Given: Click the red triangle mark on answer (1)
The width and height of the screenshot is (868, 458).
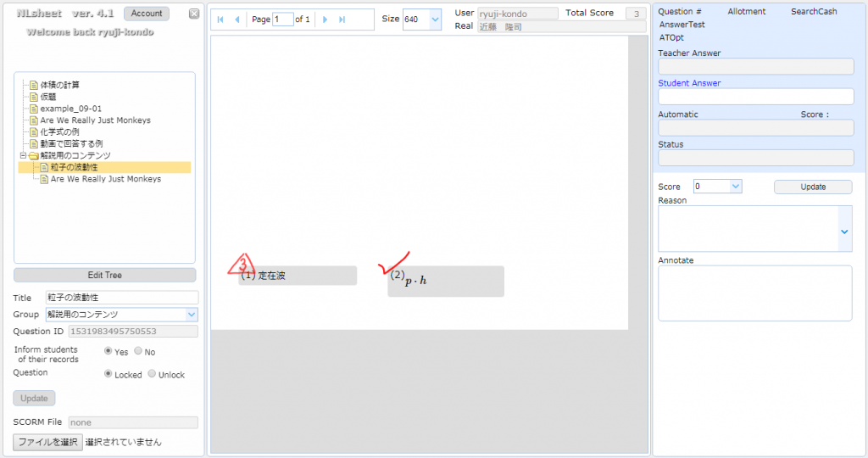Looking at the screenshot, I should [242, 264].
